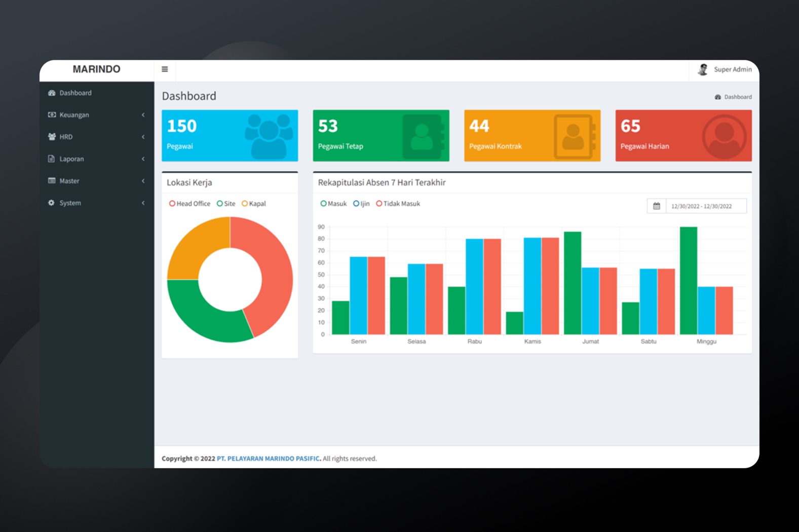Expand the Keuangan menu chevron
Image resolution: width=799 pixels, height=532 pixels.
tap(143, 115)
